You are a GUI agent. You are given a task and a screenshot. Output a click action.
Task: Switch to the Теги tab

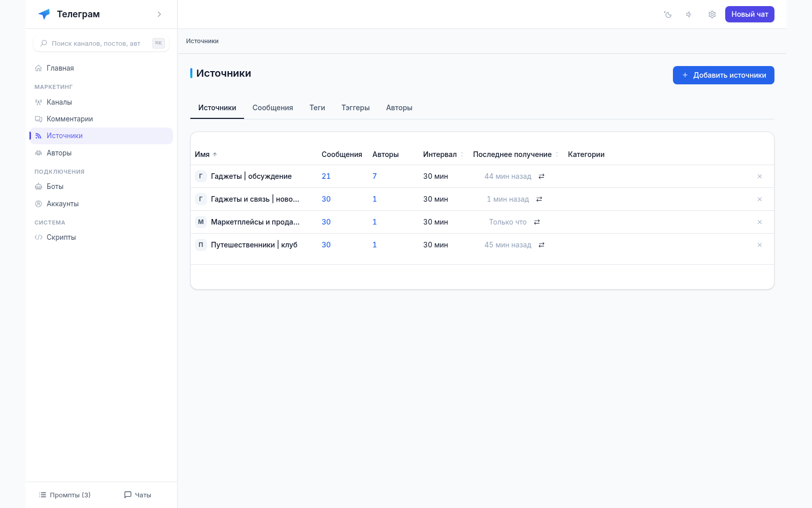[317, 108]
